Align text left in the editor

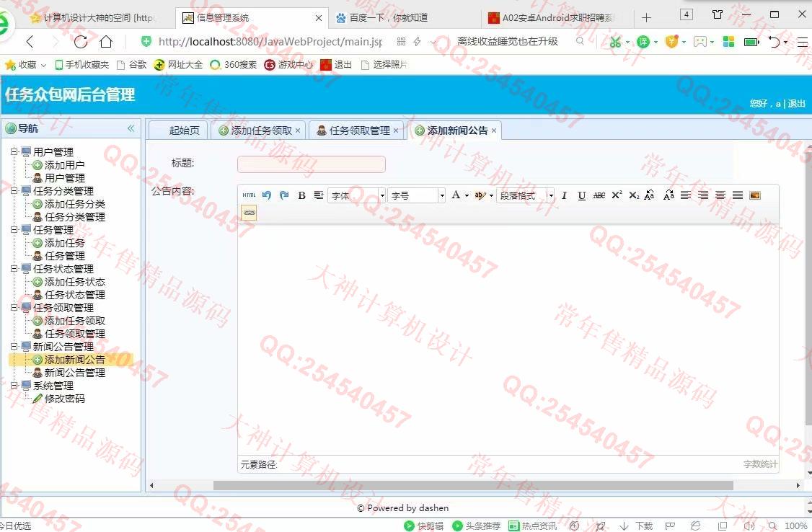point(686,195)
